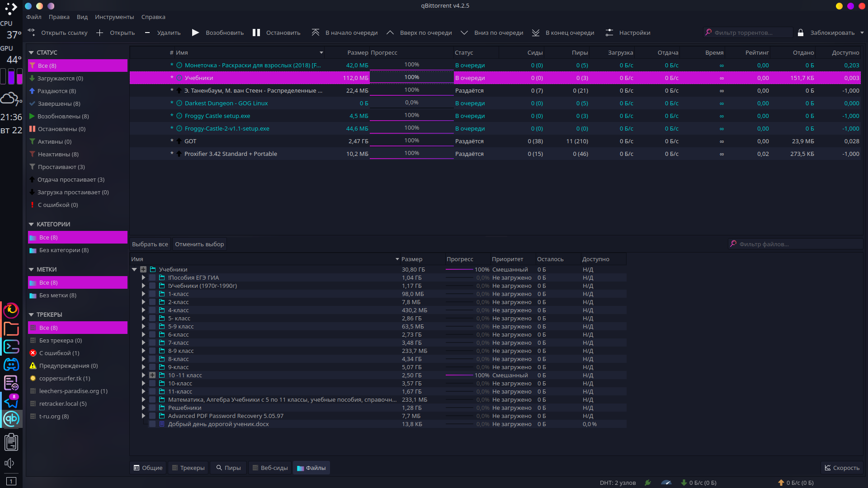Open the Settings sliders icon

pyautogui.click(x=609, y=33)
